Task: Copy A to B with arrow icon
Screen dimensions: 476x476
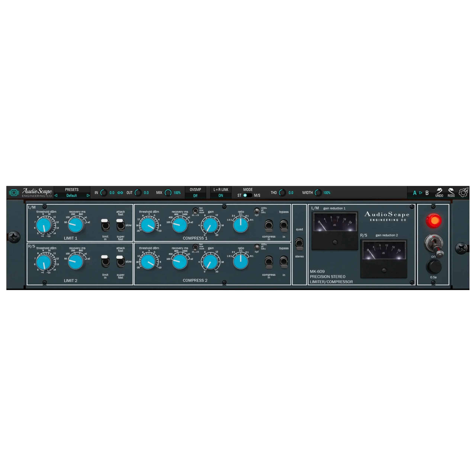Action: [421, 193]
